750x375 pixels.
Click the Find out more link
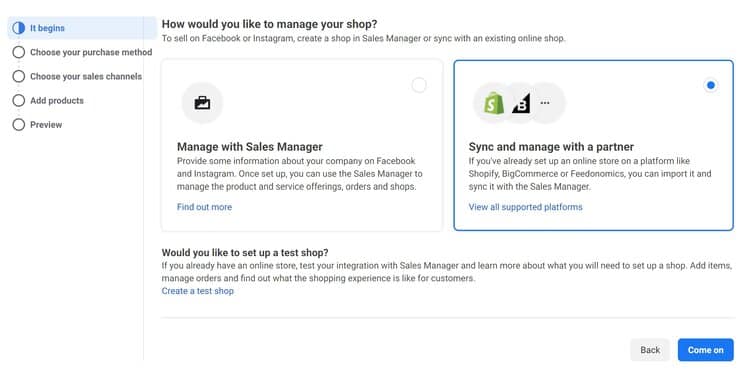coord(204,207)
